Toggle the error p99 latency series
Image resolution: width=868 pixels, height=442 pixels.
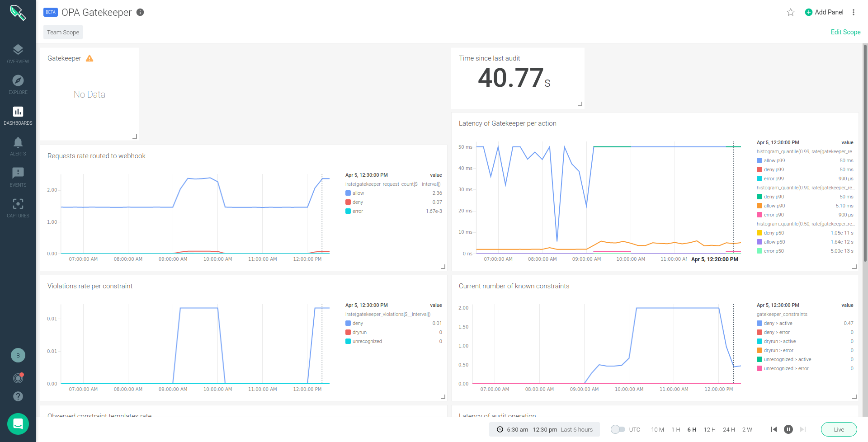click(x=805, y=179)
